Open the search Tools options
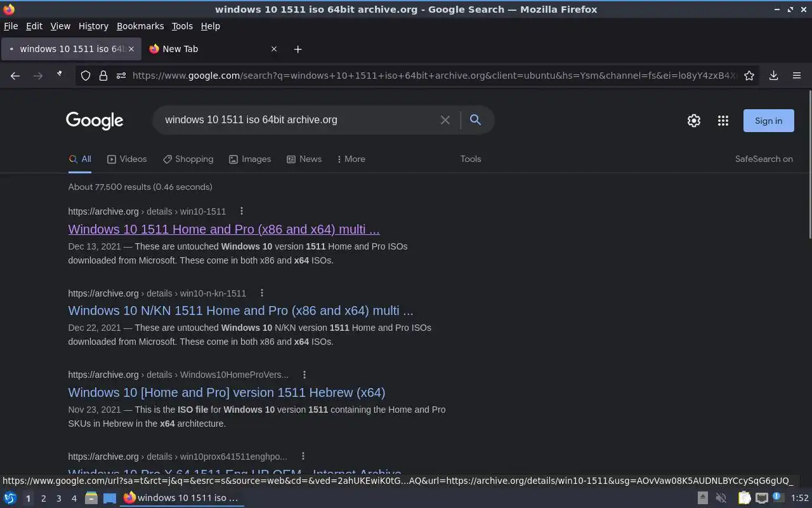Screen dimensions: 812x508 click(x=471, y=159)
